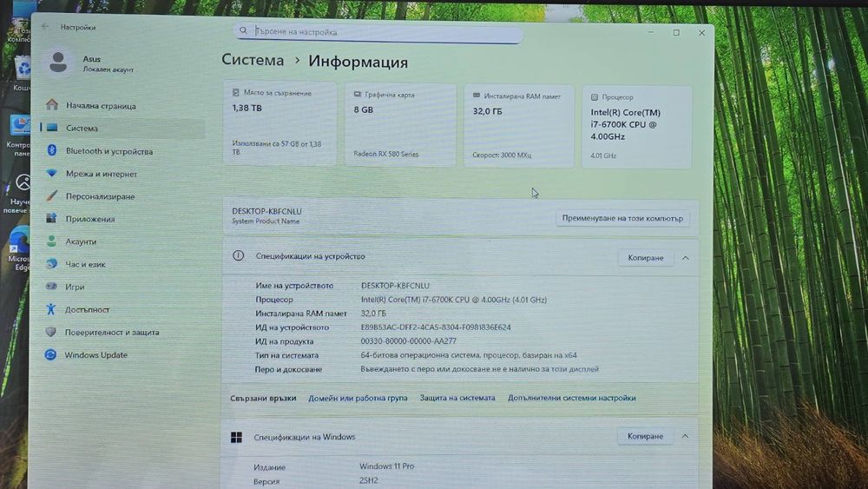Click the Достъпност accessibility icon

[x=51, y=309]
